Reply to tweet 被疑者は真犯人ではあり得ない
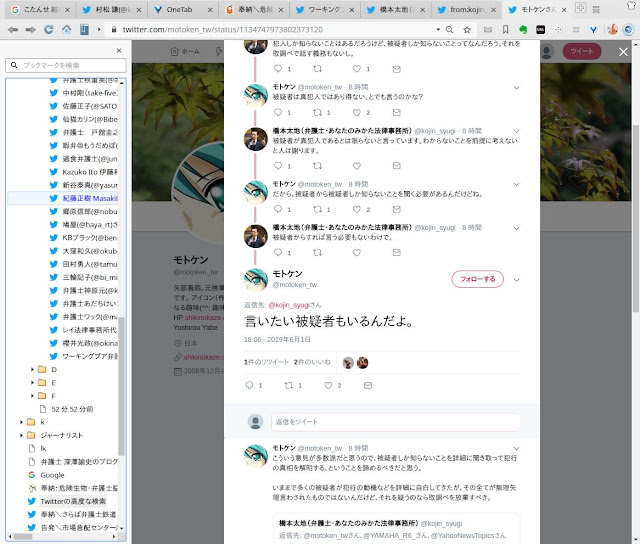Screen dimensions: 640x544 tap(278, 112)
